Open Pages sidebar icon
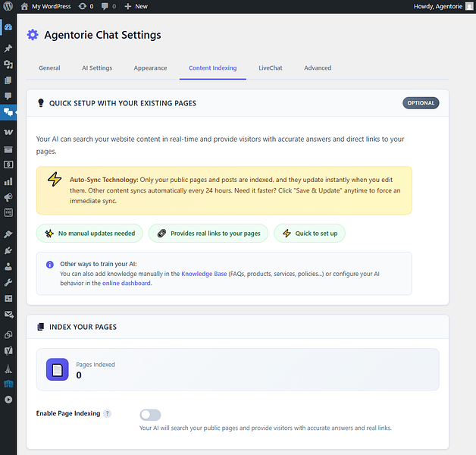This screenshot has height=455, width=476. coord(8,80)
